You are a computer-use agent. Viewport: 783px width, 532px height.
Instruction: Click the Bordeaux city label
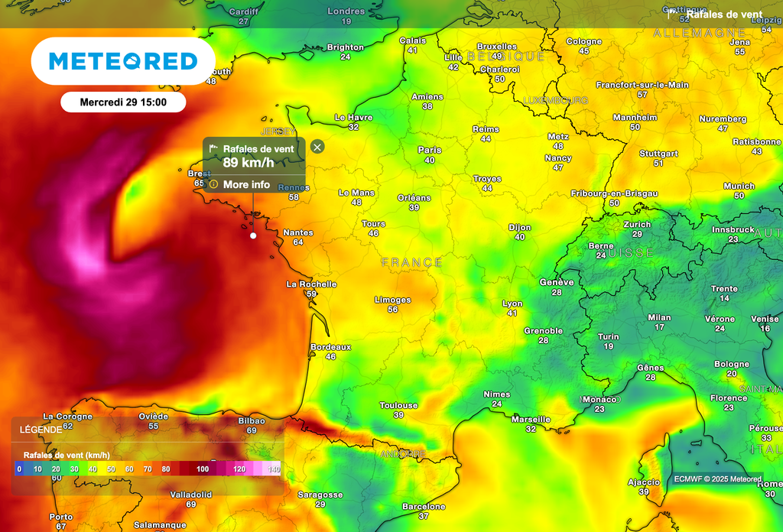click(x=330, y=346)
